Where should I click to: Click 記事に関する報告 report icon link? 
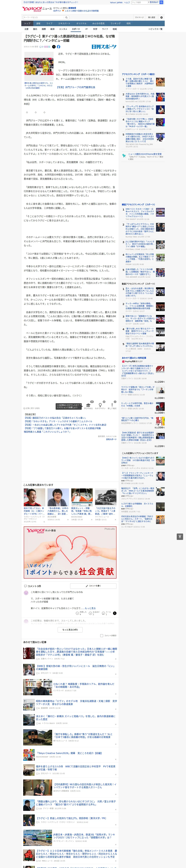[31, 408]
